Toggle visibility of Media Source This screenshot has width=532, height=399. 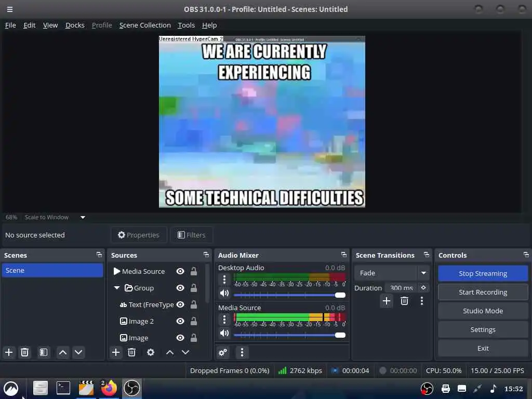pos(180,271)
